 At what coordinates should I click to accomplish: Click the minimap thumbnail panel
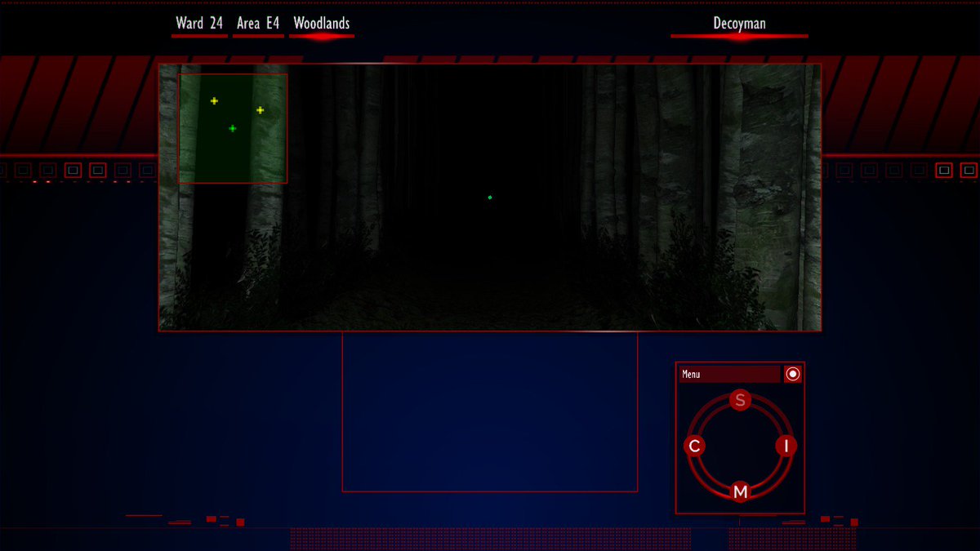coord(233,128)
